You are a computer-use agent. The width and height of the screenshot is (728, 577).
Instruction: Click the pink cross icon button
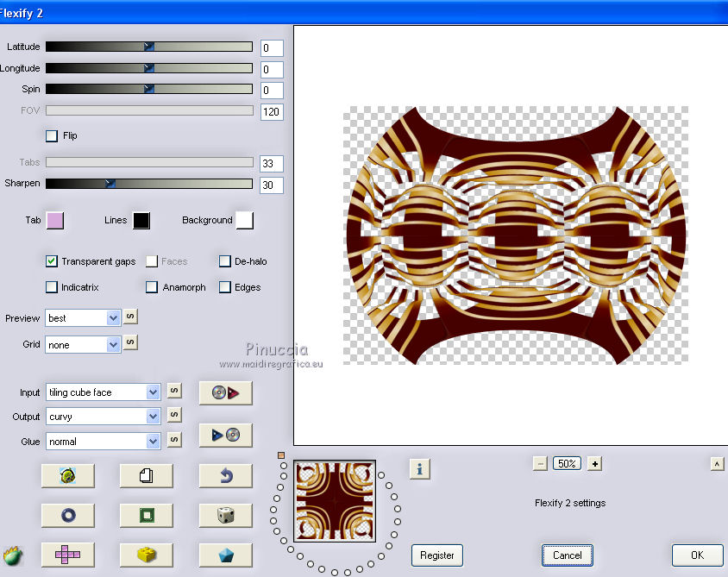68,555
